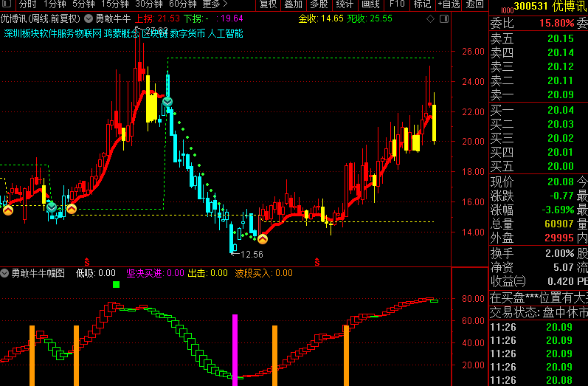Click the 人工智能 concept tag link

coord(225,33)
